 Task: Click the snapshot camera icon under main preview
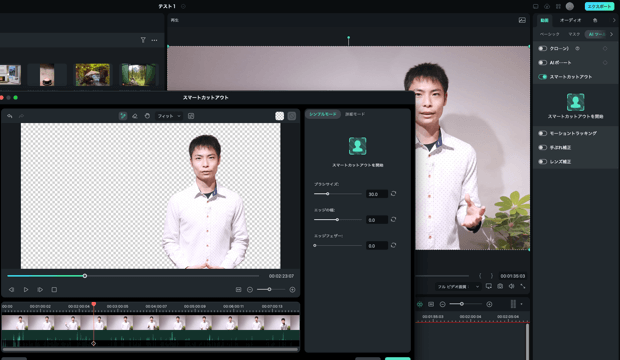tap(500, 286)
